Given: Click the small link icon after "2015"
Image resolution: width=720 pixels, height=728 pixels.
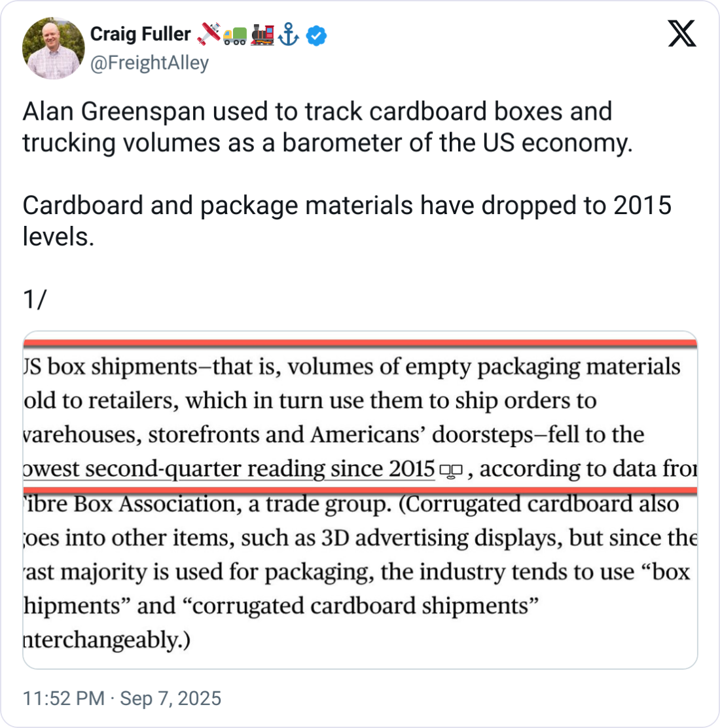Looking at the screenshot, I should pyautogui.click(x=451, y=470).
